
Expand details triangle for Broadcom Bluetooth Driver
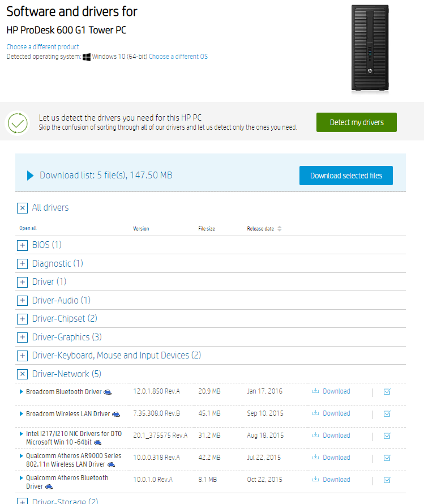point(21,391)
